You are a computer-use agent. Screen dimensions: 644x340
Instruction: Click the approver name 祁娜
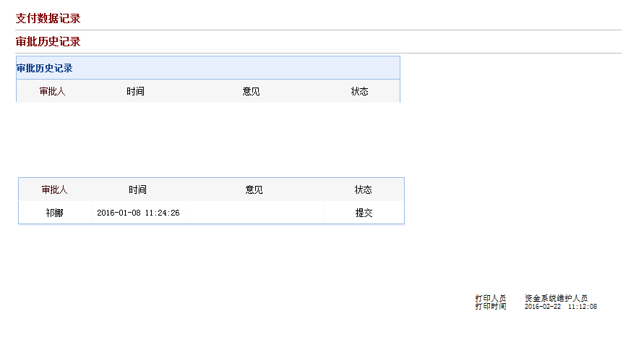click(54, 213)
